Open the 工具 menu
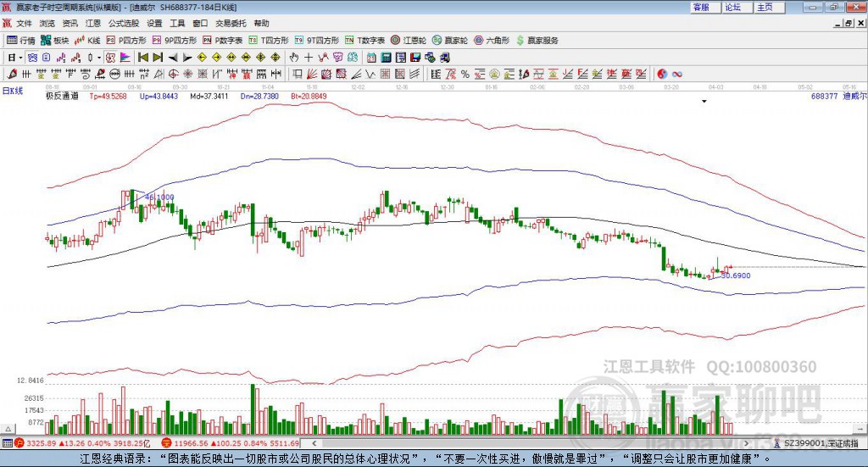Viewport: 868px width, 467px height. click(177, 23)
